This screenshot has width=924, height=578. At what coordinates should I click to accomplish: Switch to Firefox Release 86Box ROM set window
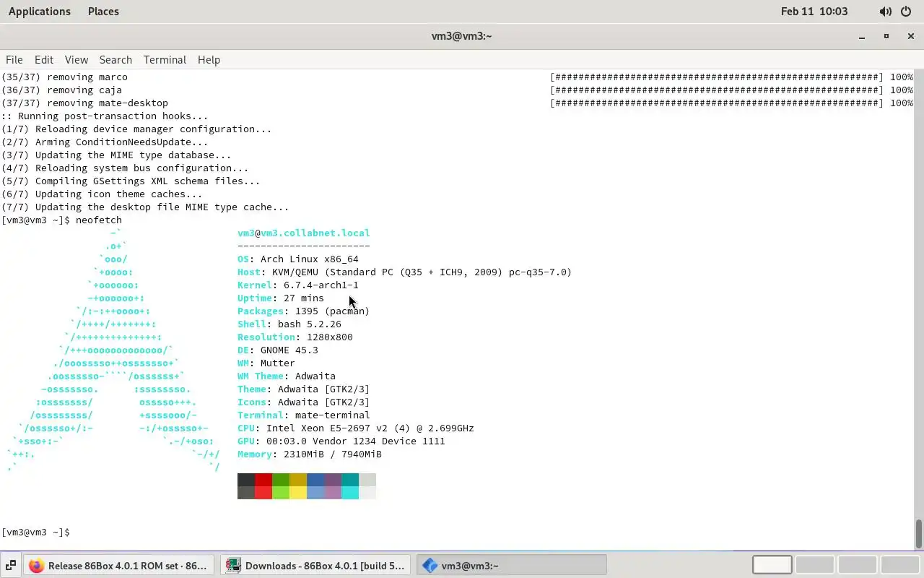pyautogui.click(x=120, y=565)
